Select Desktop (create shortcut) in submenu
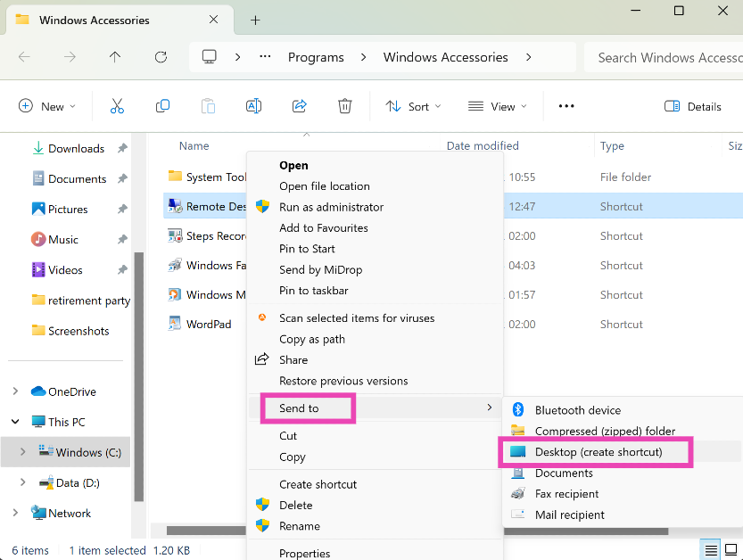 click(x=598, y=452)
